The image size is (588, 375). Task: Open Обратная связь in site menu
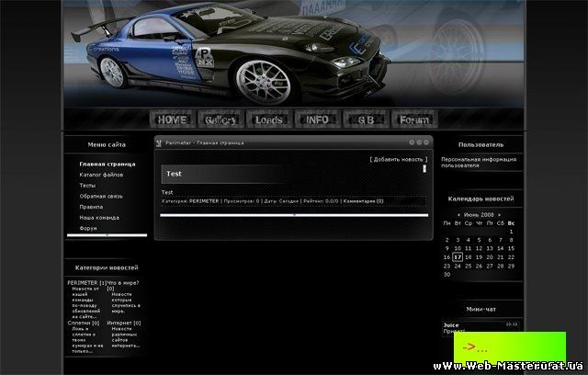click(101, 196)
